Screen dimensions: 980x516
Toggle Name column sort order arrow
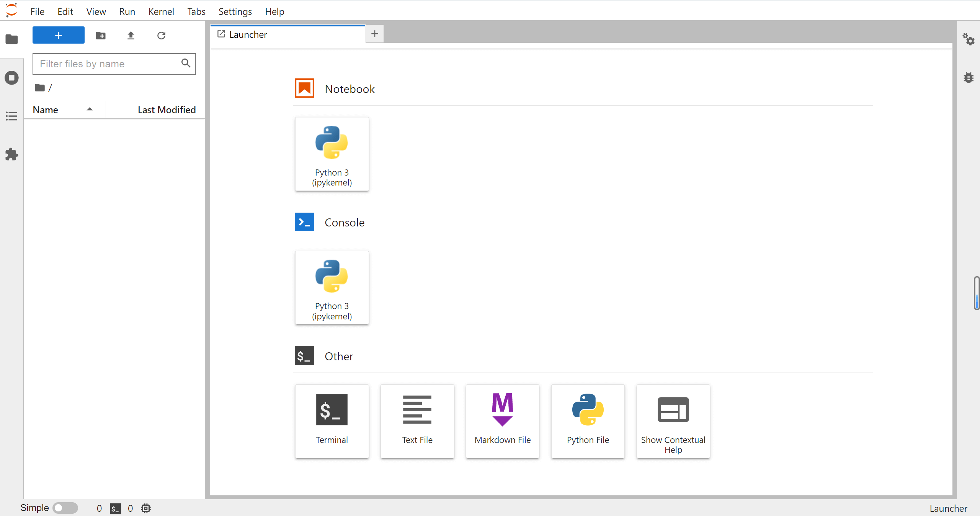(90, 109)
